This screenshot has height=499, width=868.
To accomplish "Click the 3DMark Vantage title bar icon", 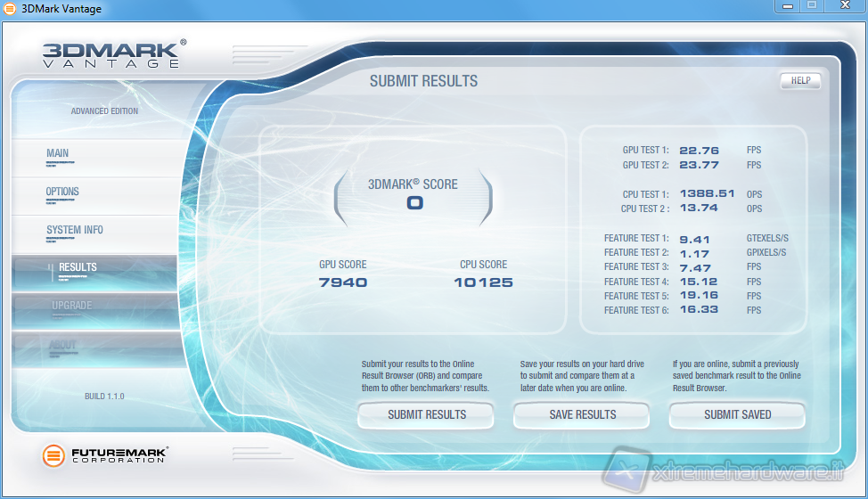I will pyautogui.click(x=9, y=9).
